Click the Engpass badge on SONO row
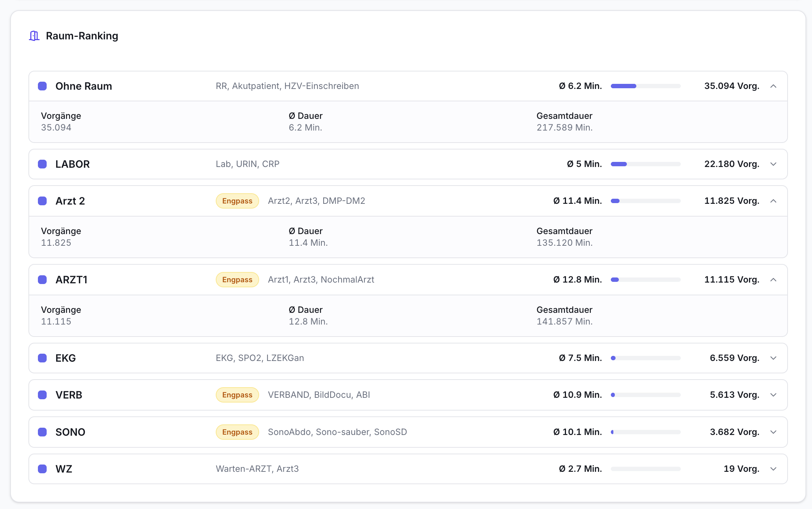The height and width of the screenshot is (509, 812). pyautogui.click(x=237, y=432)
